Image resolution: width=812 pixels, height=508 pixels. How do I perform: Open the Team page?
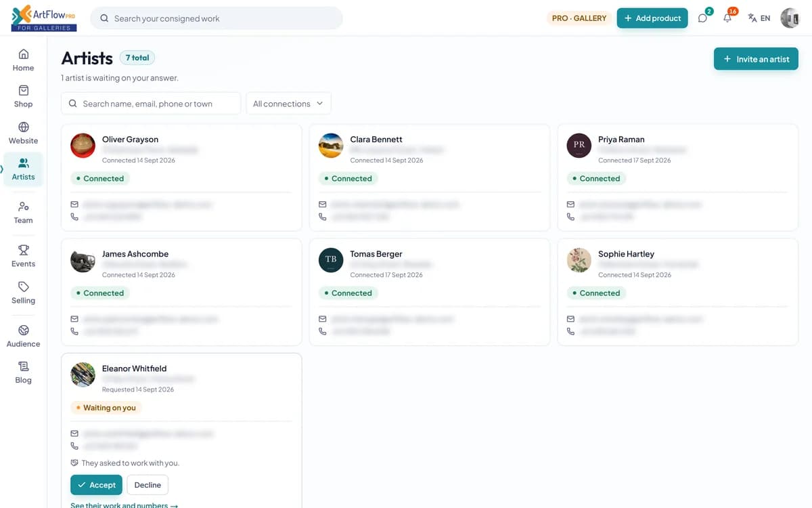click(23, 212)
